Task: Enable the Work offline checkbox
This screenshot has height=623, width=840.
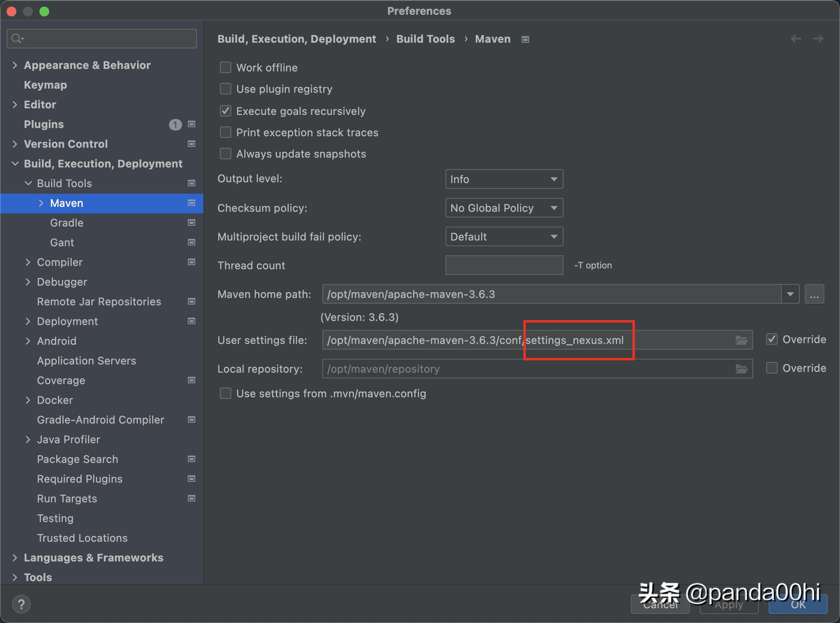Action: (226, 67)
